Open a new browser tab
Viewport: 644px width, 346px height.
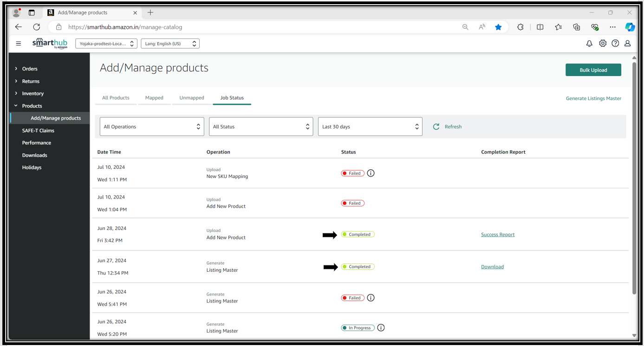[x=150, y=13]
